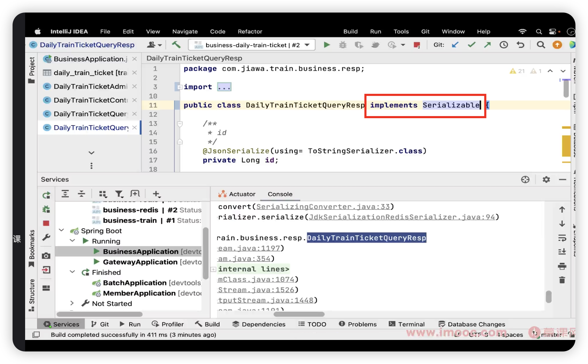Stop the service using red square
588x364 pixels.
[x=46, y=223]
